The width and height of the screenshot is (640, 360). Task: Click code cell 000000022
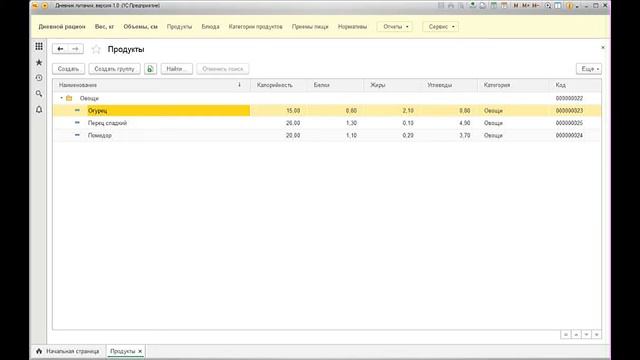click(x=569, y=98)
